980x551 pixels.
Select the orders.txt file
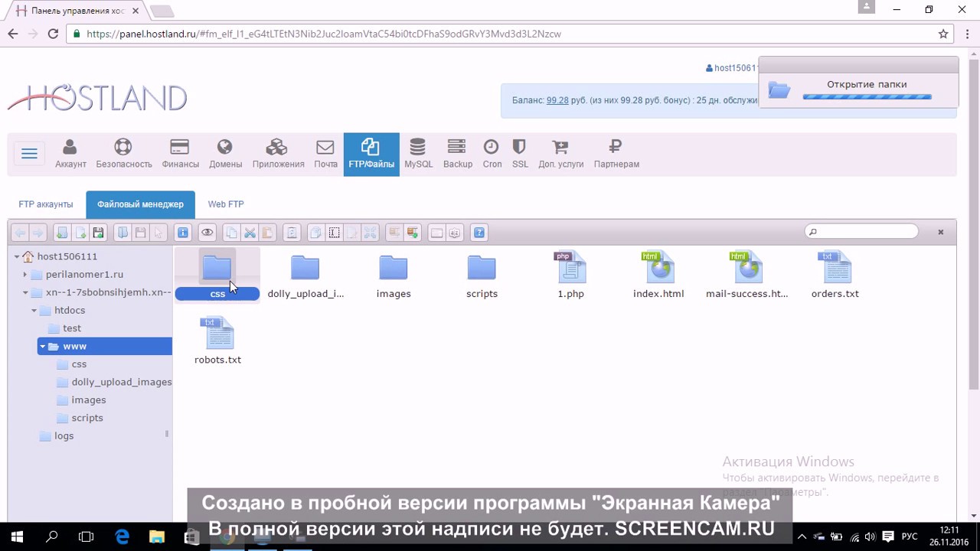click(x=835, y=276)
